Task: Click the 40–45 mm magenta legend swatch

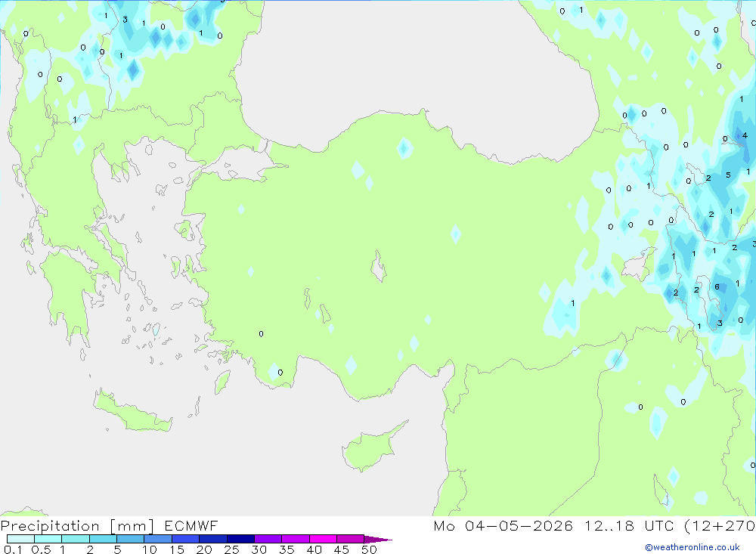Action: 323,539
